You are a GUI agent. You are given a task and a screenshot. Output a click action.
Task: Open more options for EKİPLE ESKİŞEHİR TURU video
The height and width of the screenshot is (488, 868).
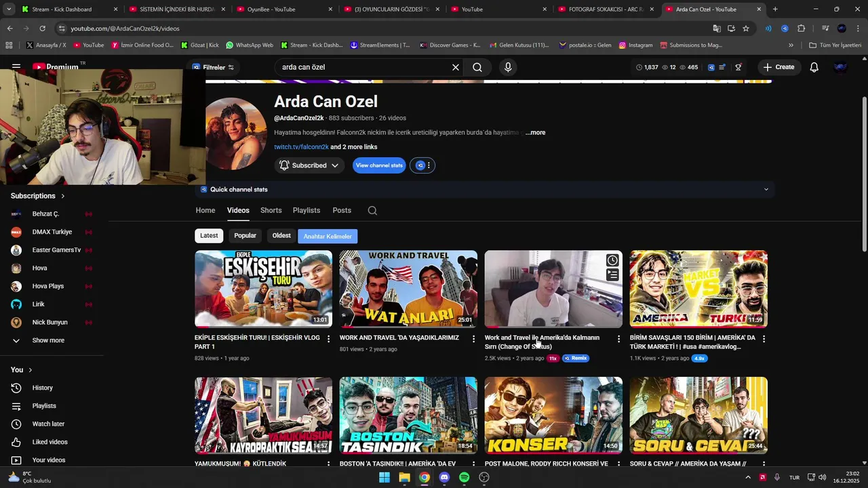coord(328,338)
